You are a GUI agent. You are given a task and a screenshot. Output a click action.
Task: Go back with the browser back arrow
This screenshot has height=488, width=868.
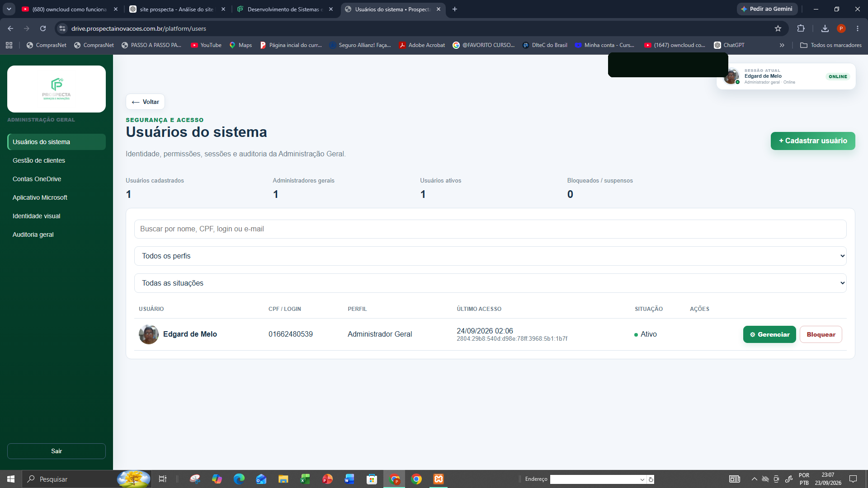tap(10, 28)
